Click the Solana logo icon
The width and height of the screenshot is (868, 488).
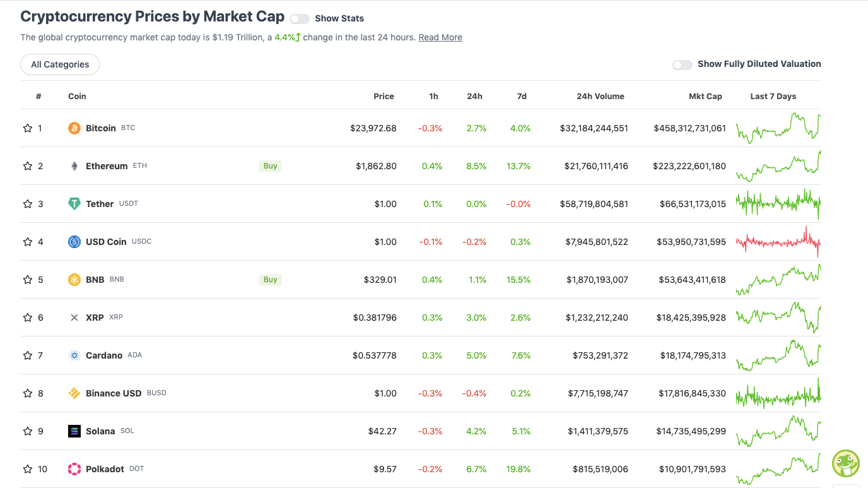[x=74, y=431]
